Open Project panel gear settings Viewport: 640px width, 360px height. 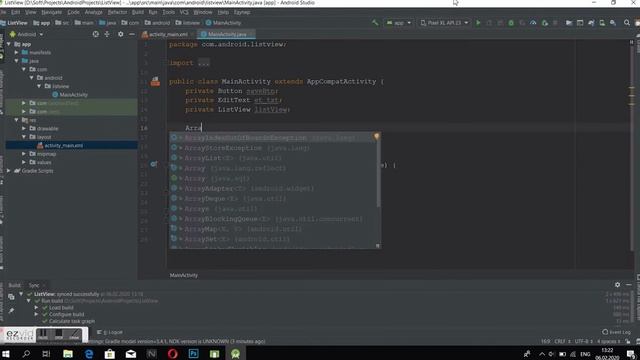coord(120,34)
